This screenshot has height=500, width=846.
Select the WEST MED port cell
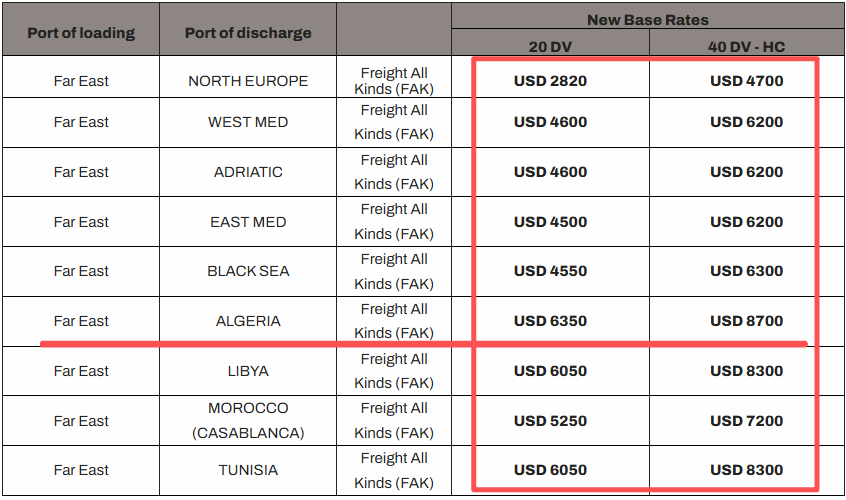tap(248, 122)
